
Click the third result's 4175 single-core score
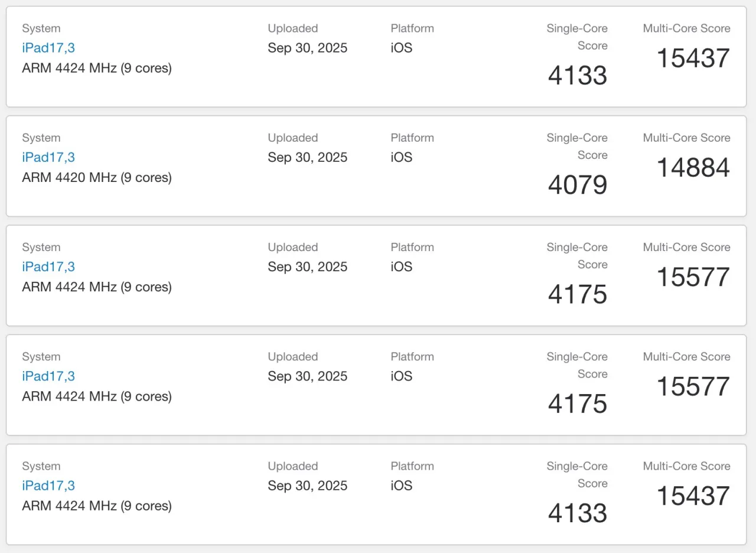coord(578,294)
